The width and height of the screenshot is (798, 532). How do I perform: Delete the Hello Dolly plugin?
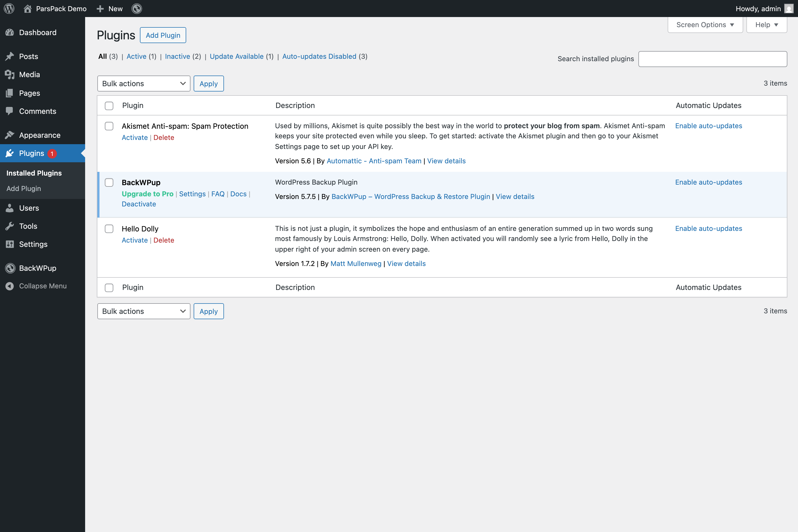click(164, 240)
